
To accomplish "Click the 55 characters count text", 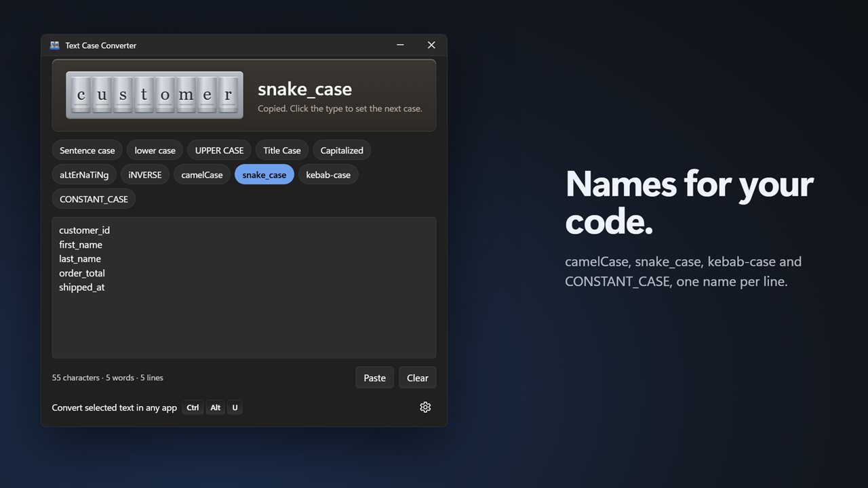I will [76, 378].
